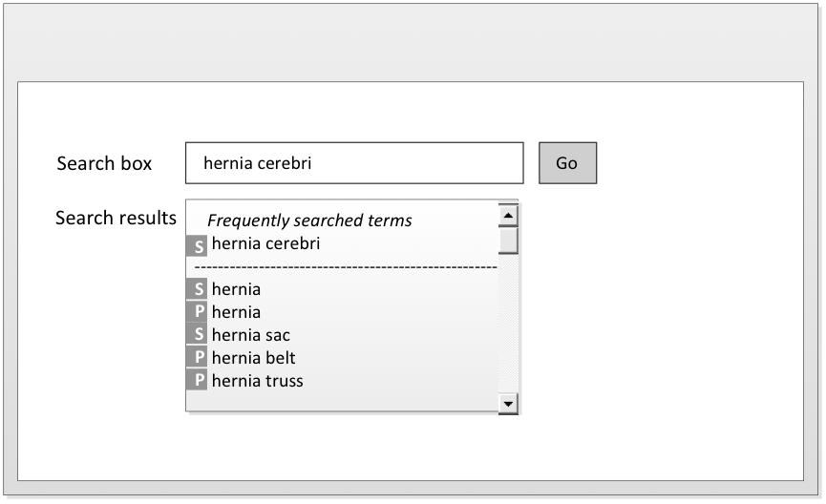Image resolution: width=826 pixels, height=504 pixels.
Task: Choose the hernia truss result
Action: pos(257,381)
